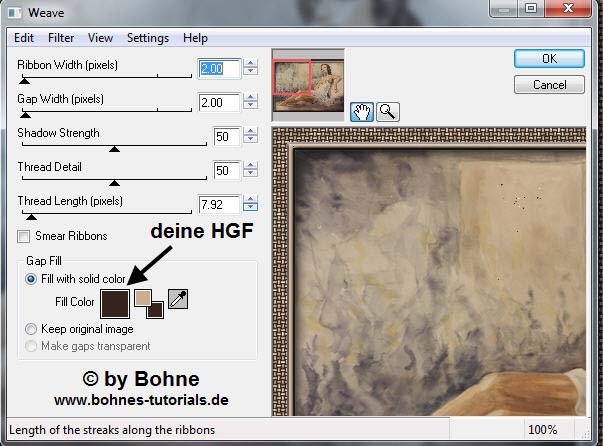This screenshot has height=446, width=603.
Task: Select the magnifier zoom tool
Action: pyautogui.click(x=386, y=113)
